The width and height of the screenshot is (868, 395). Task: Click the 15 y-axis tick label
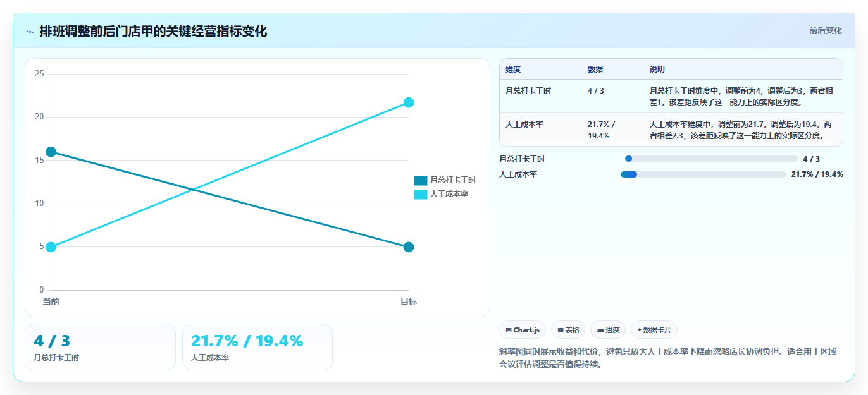[x=39, y=161]
